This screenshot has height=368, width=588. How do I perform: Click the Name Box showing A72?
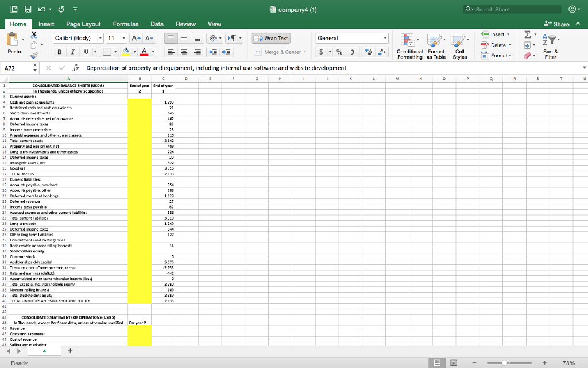[17, 68]
